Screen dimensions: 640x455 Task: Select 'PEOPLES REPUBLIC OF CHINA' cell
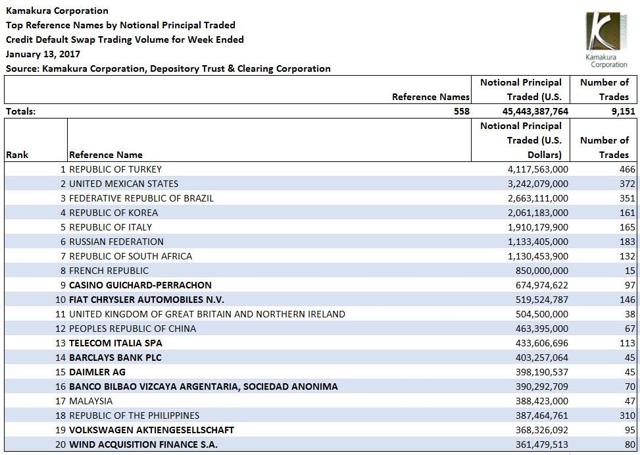133,328
